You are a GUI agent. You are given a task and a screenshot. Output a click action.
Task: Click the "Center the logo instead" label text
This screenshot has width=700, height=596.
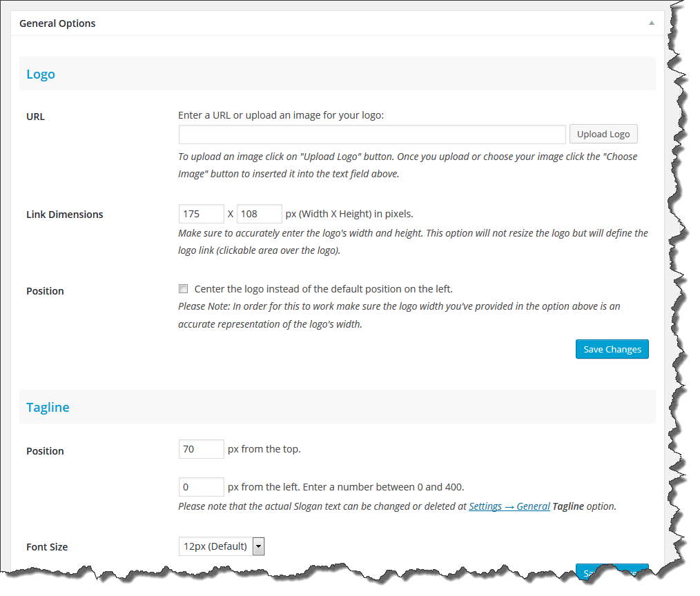(323, 289)
